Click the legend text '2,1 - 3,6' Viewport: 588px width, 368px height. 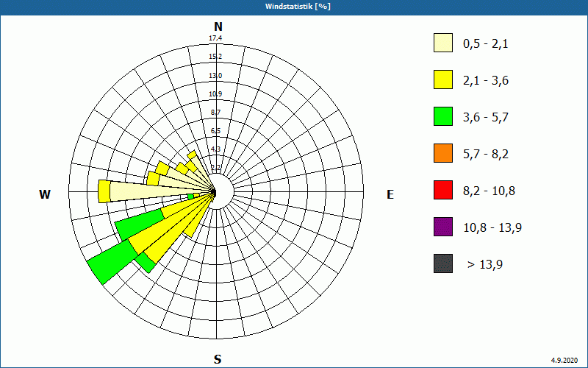pyautogui.click(x=486, y=81)
